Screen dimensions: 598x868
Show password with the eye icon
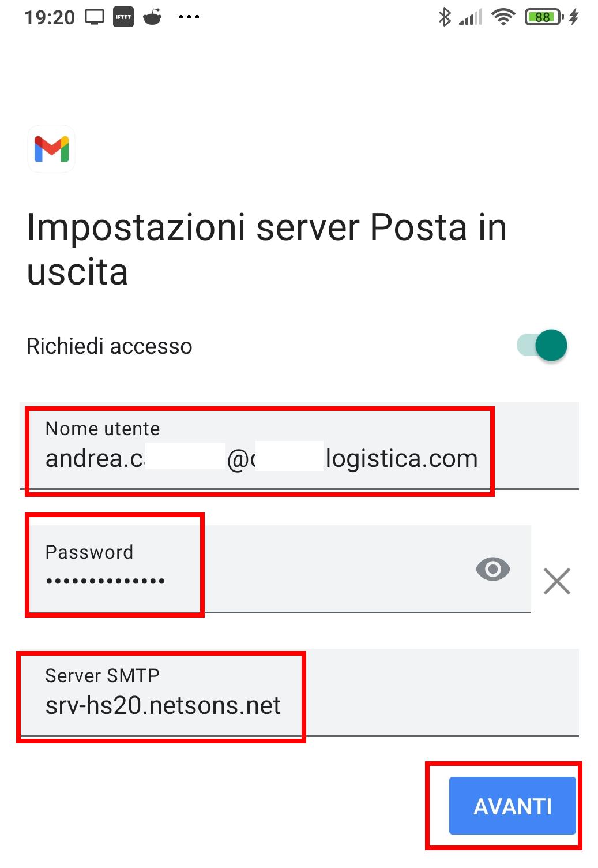[x=492, y=569]
